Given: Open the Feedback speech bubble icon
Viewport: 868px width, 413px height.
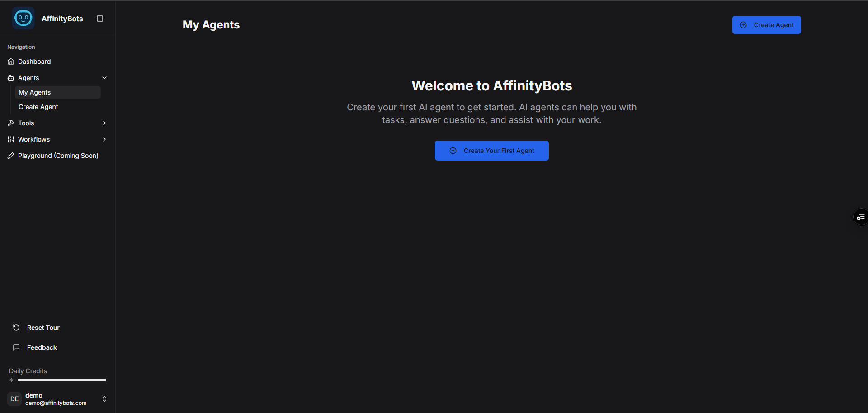Looking at the screenshot, I should [16, 347].
